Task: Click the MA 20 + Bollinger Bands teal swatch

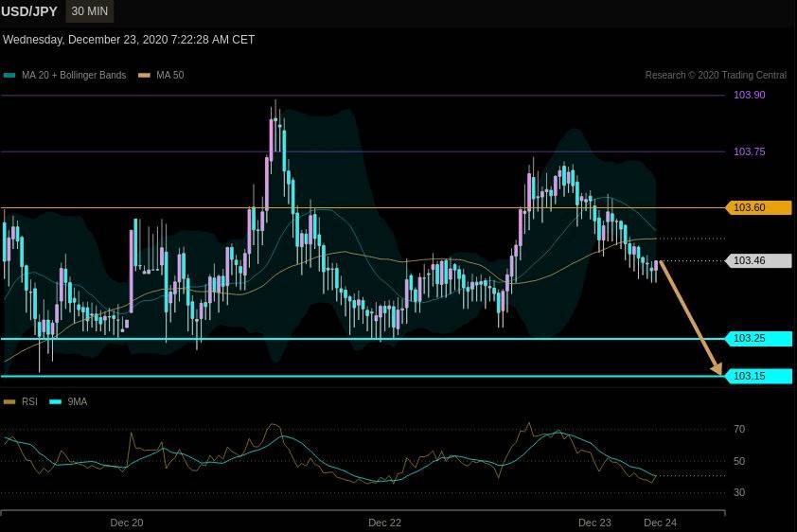Action: click(x=9, y=75)
